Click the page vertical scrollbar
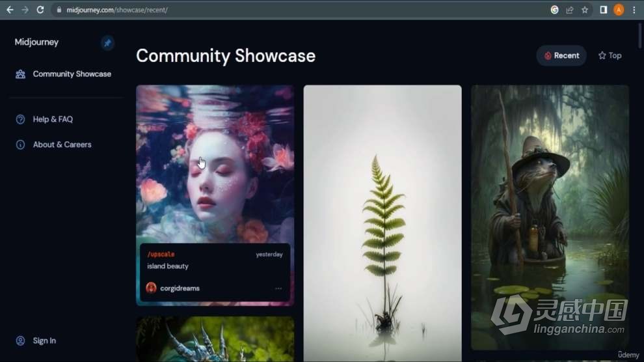644x362 pixels. coord(640,36)
